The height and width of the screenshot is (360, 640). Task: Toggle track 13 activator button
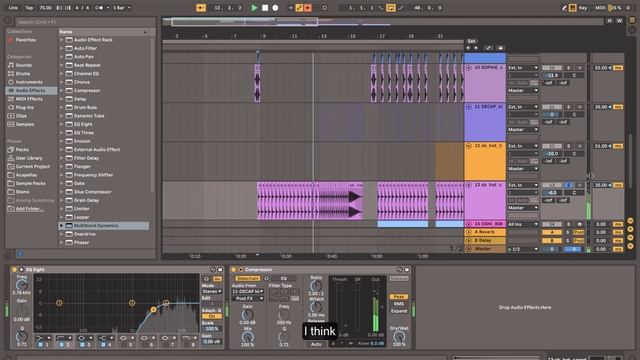tap(552, 185)
